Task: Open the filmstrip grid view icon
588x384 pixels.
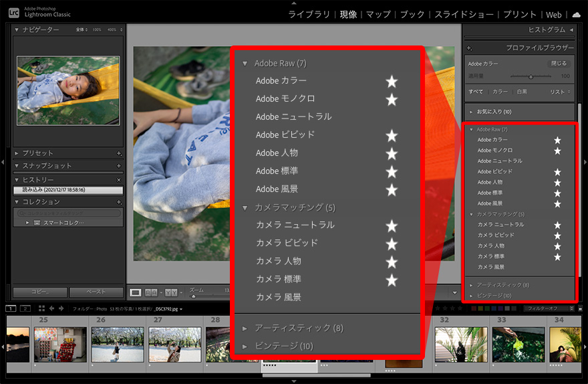Action: [x=41, y=308]
